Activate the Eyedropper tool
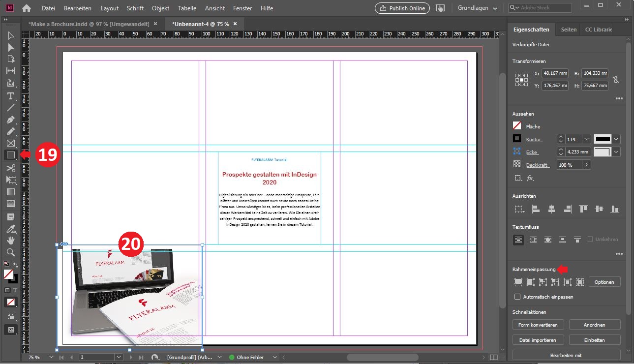634x364 pixels. (x=10, y=229)
